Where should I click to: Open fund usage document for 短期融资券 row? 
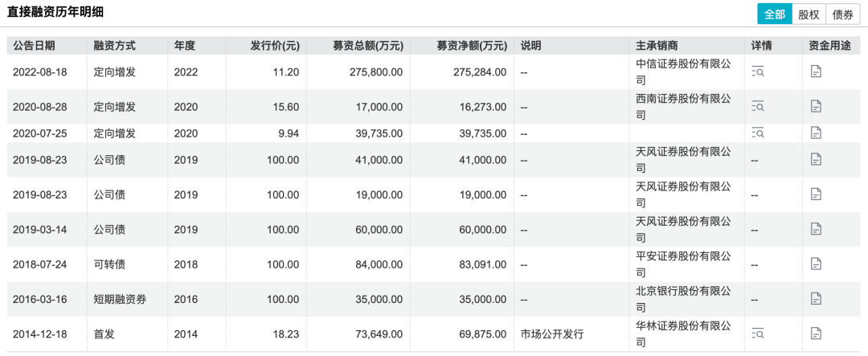816,299
